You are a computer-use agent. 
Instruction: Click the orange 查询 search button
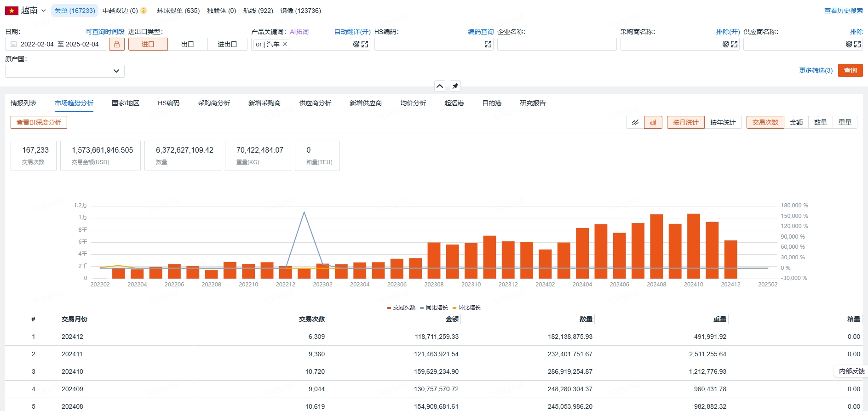point(850,70)
